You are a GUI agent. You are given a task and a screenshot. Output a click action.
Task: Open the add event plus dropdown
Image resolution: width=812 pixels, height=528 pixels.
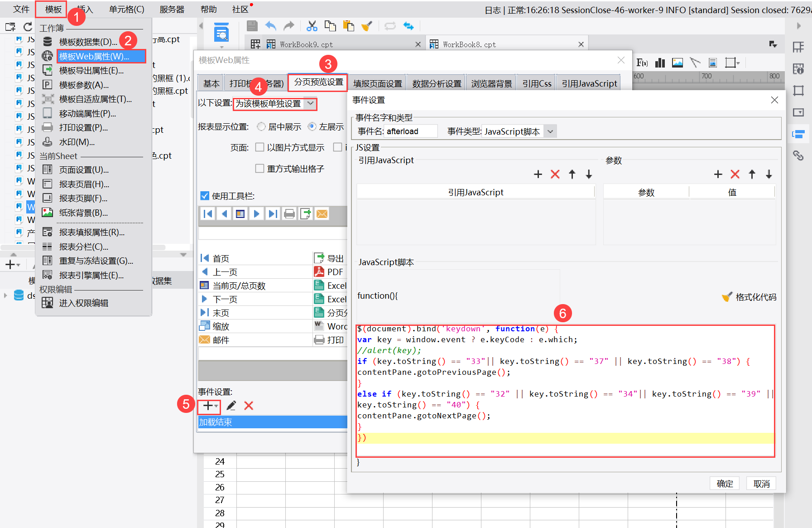tap(209, 406)
